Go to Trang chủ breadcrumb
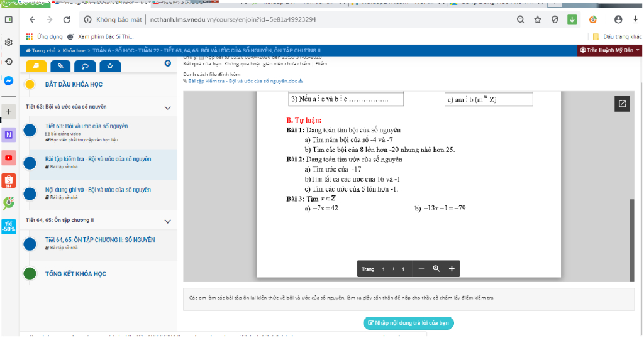644x338 pixels. pos(40,50)
